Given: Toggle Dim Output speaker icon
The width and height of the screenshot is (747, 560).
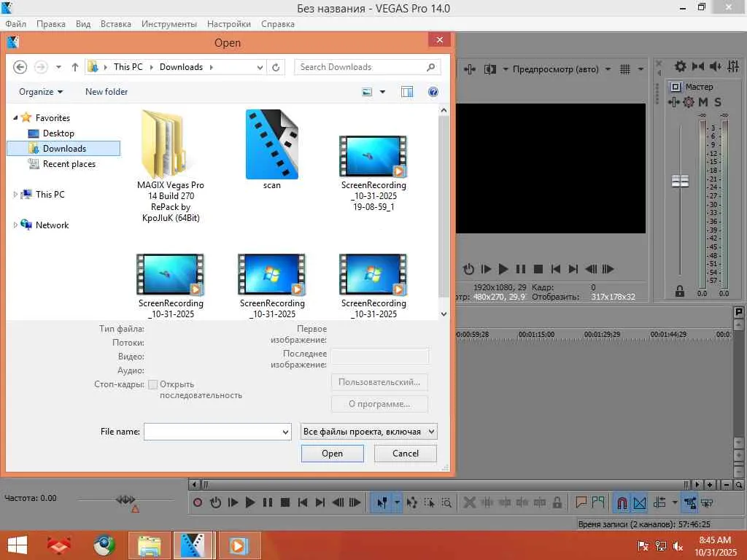Looking at the screenshot, I should coord(715,66).
